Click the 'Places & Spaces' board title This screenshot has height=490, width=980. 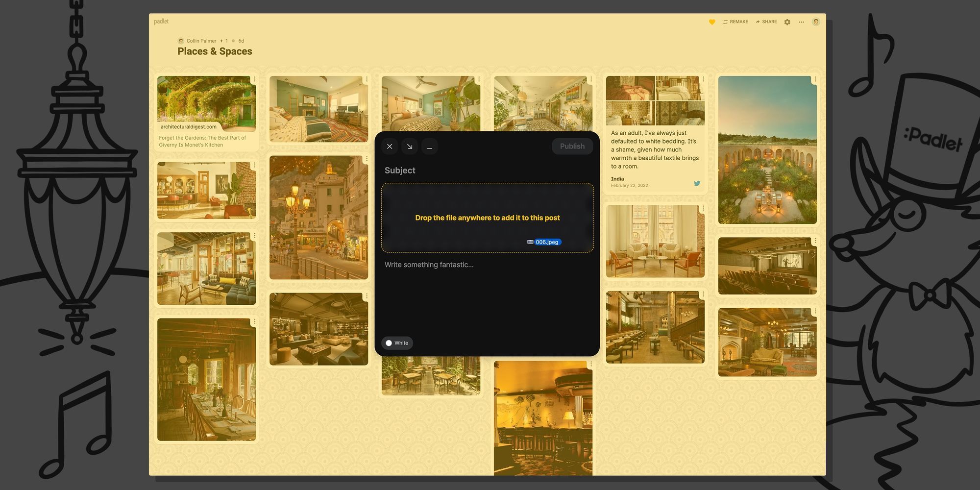click(215, 51)
